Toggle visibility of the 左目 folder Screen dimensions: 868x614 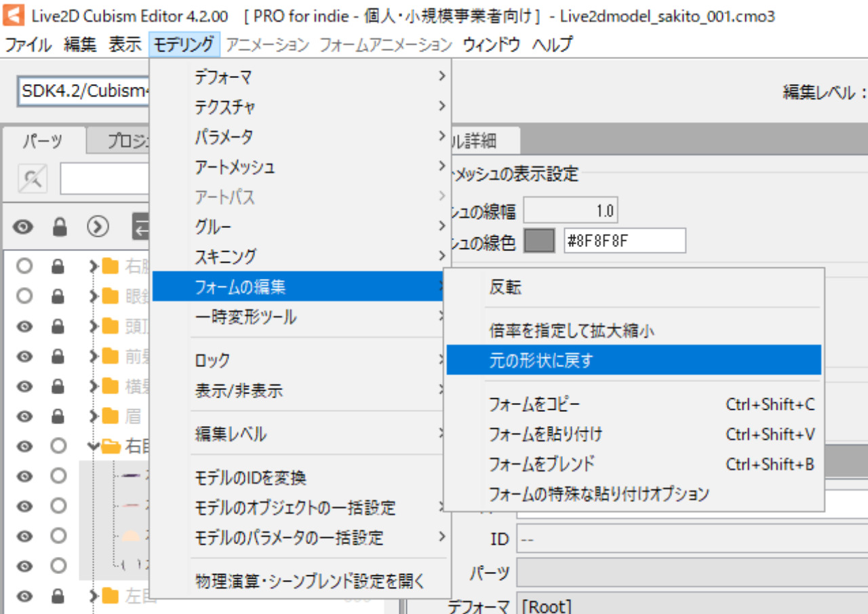click(24, 596)
